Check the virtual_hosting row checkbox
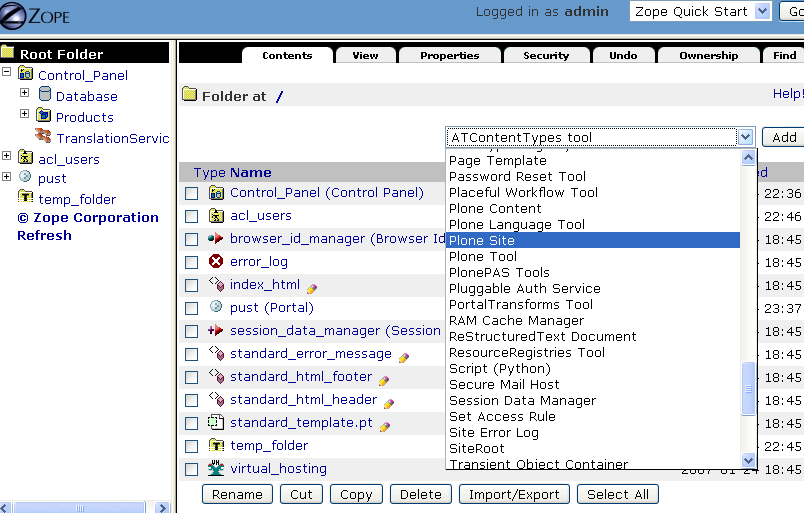This screenshot has height=513, width=804. pyautogui.click(x=192, y=469)
